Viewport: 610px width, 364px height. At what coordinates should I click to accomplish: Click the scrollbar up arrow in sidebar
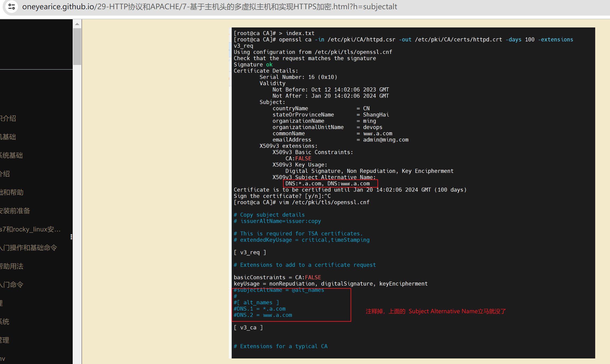77,24
